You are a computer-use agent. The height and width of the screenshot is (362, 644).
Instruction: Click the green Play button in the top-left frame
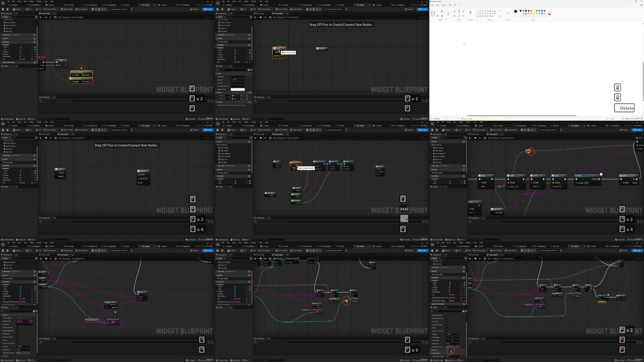93,9
